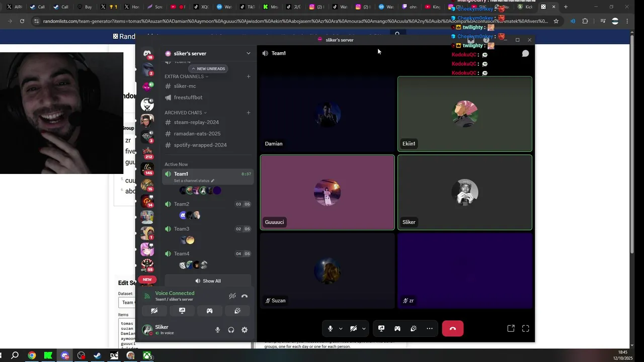Bookmark page with star icon in Chrome

pos(556,21)
